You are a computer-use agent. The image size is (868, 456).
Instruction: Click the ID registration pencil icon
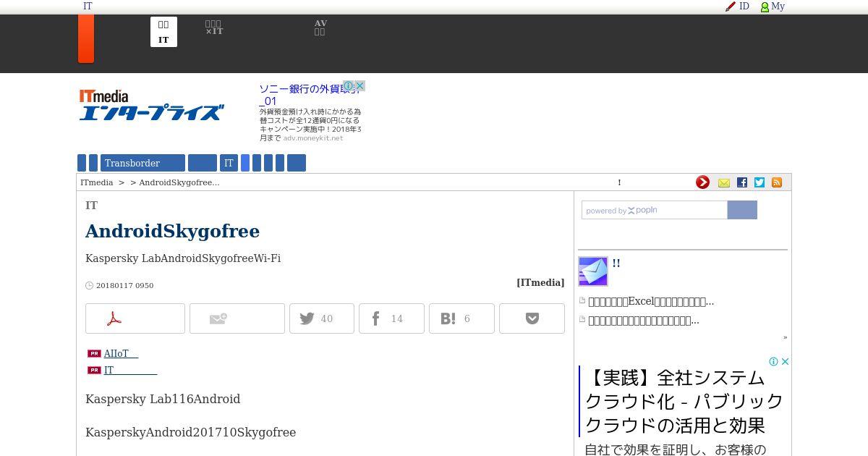(x=731, y=7)
